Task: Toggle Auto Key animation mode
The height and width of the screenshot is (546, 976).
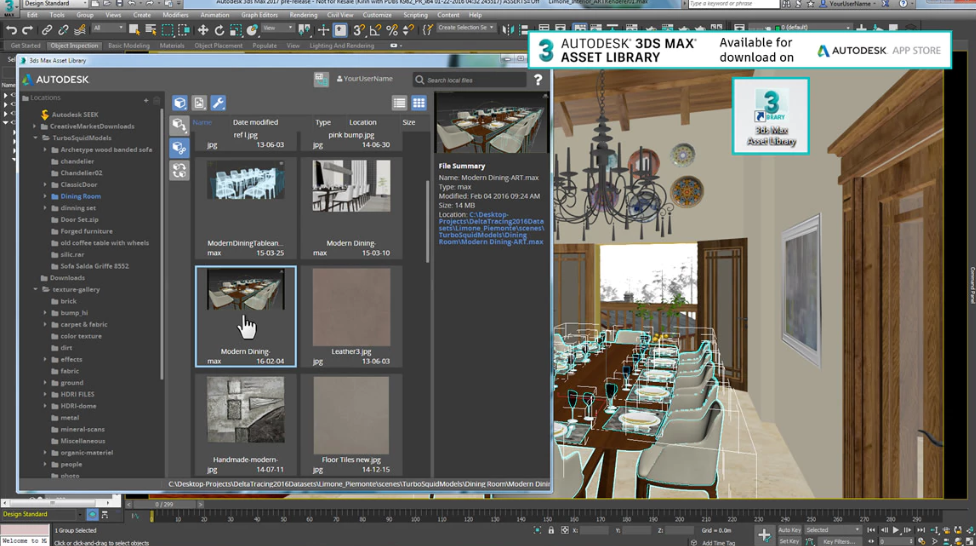Action: pyautogui.click(x=789, y=530)
